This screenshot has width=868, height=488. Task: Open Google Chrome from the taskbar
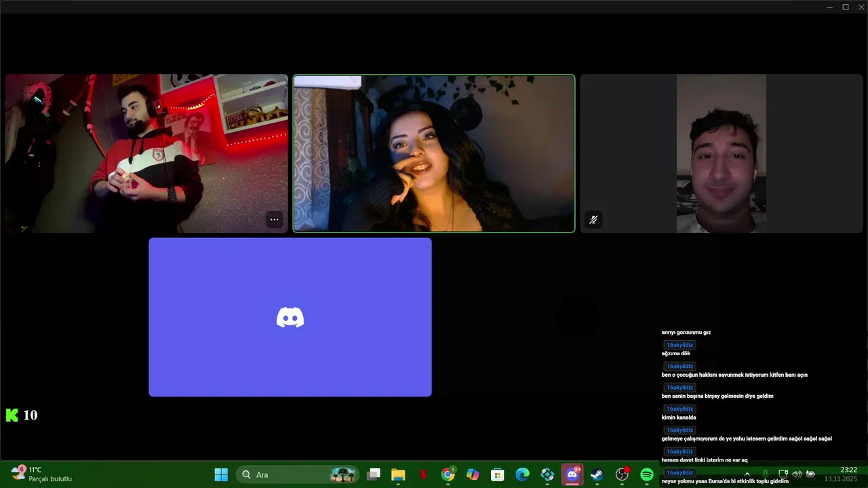coord(448,474)
